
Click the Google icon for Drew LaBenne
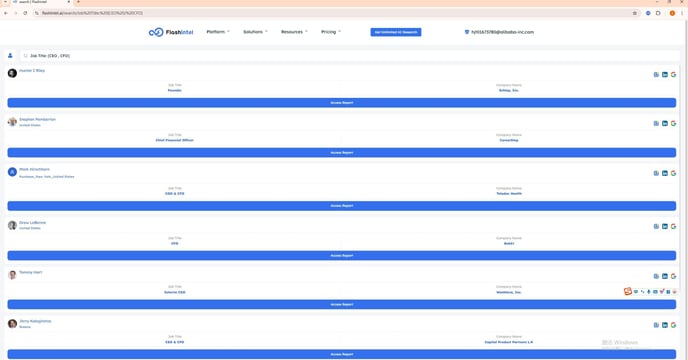pos(673,227)
